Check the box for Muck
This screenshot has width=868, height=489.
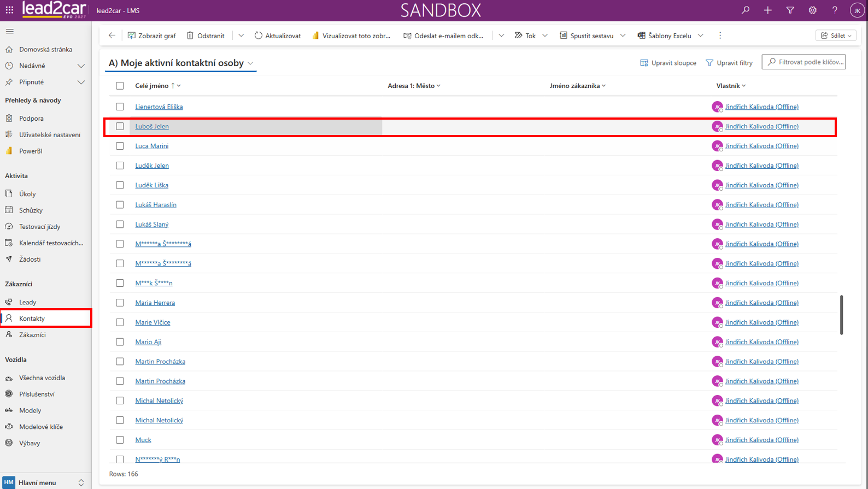point(120,440)
